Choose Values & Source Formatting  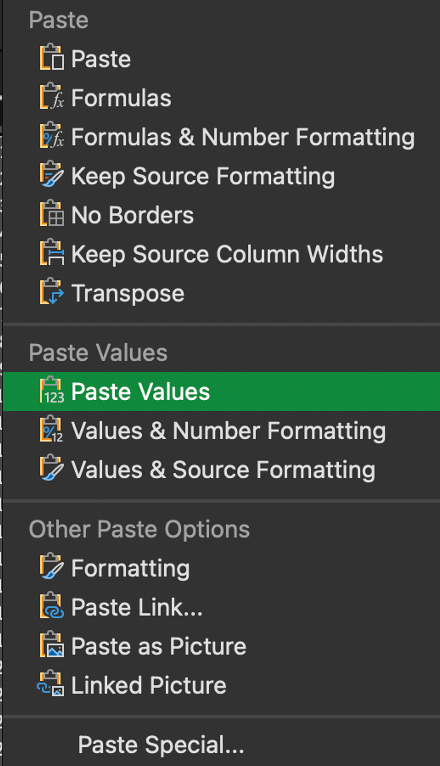221,469
